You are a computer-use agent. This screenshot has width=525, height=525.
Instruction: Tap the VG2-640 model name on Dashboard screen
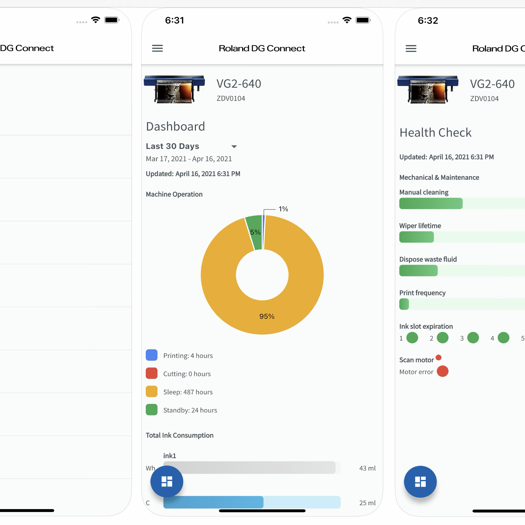coord(239,84)
